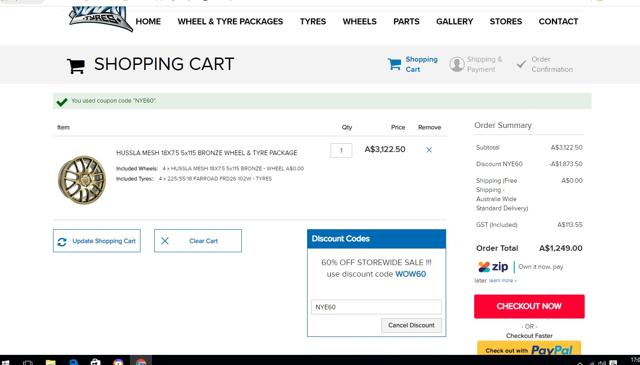Click the Shopping Cart step link
This screenshot has height=365, width=640.
(421, 65)
